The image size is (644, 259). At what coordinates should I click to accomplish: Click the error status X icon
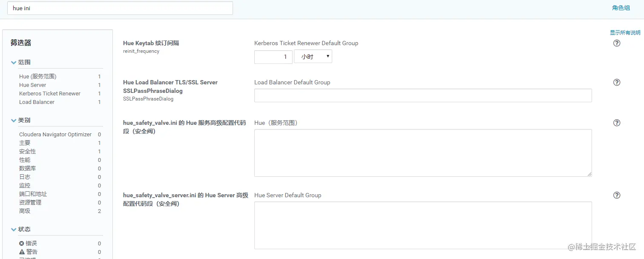pos(22,243)
